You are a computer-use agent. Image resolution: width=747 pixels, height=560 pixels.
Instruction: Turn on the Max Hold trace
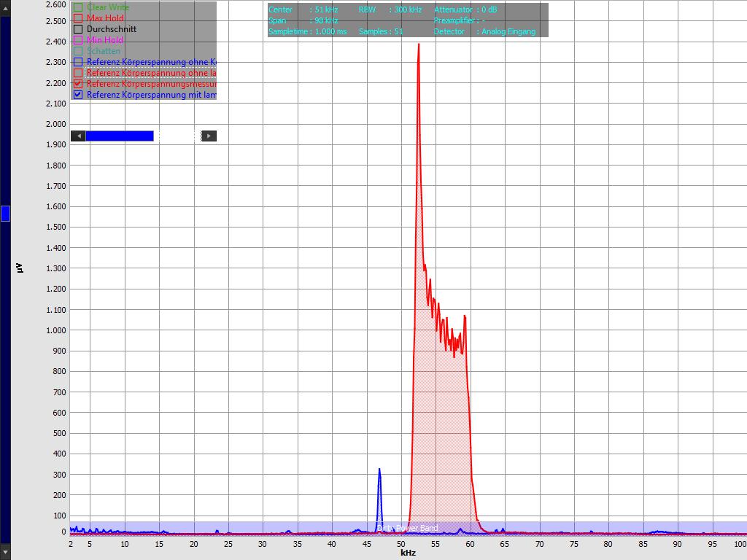pos(78,18)
